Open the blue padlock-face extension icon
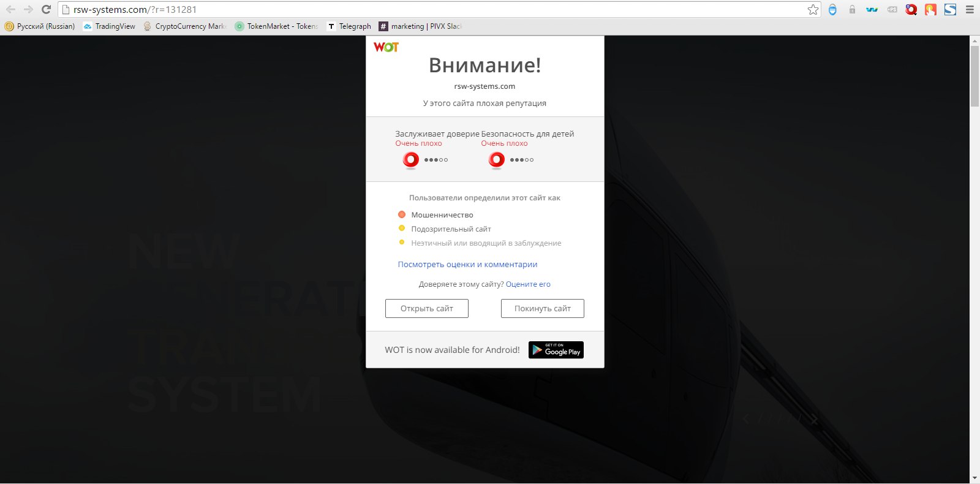 click(x=832, y=9)
